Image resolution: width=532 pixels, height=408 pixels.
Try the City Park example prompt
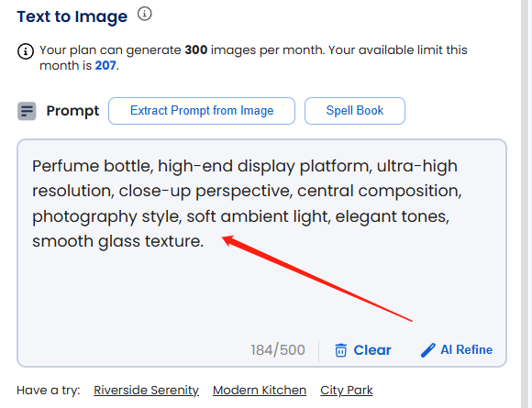pyautogui.click(x=347, y=391)
